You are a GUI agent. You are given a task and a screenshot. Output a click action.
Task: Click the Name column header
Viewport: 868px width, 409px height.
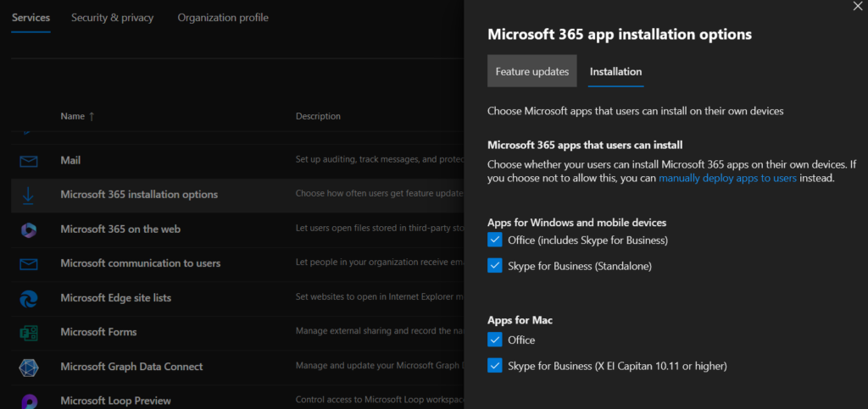pos(73,116)
